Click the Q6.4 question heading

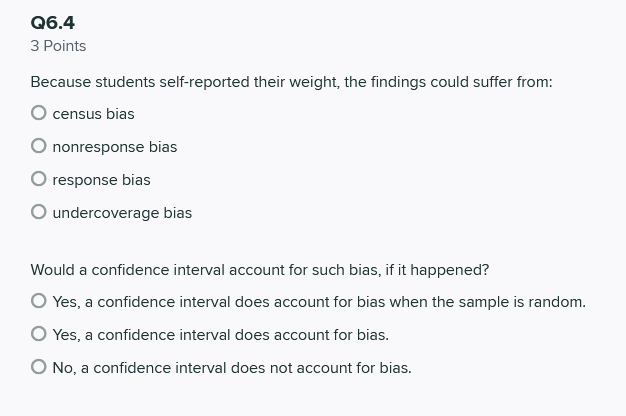53,23
